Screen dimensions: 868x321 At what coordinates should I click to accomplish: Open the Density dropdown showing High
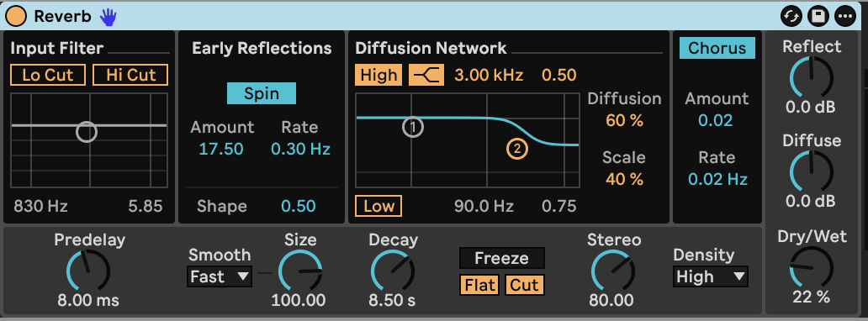pyautogui.click(x=711, y=276)
